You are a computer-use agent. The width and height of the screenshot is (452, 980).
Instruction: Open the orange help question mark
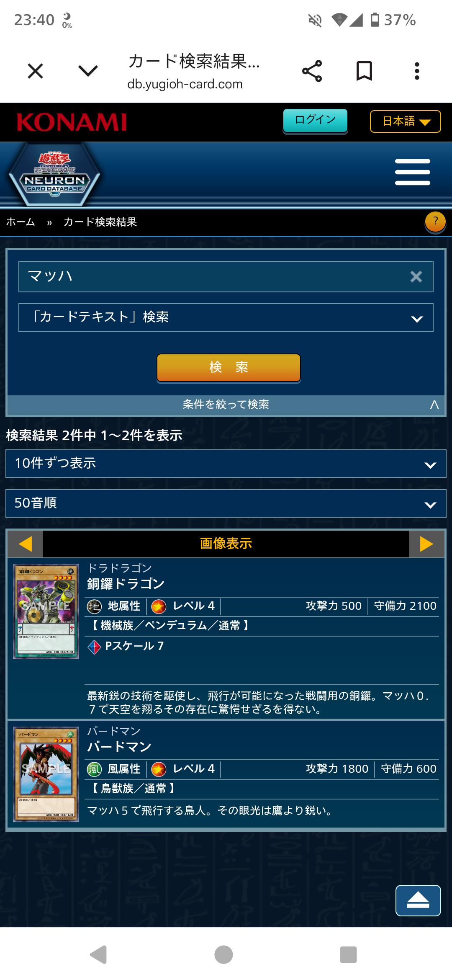435,222
